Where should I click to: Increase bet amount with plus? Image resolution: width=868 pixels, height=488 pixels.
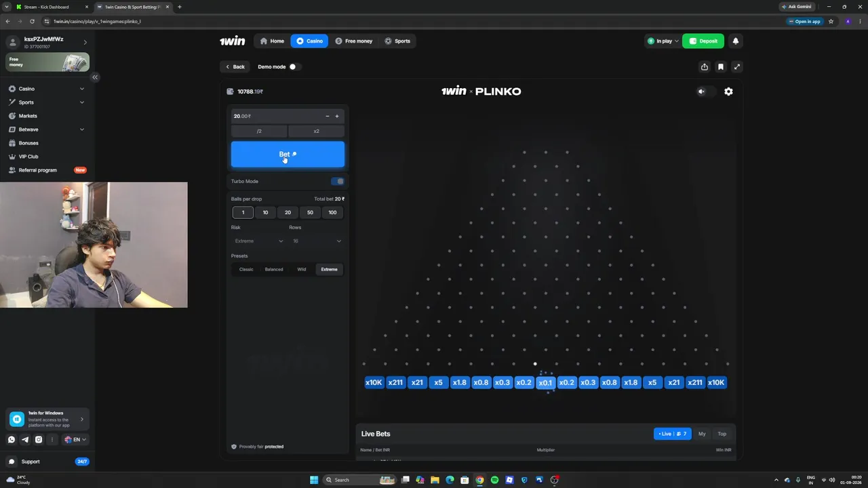337,116
